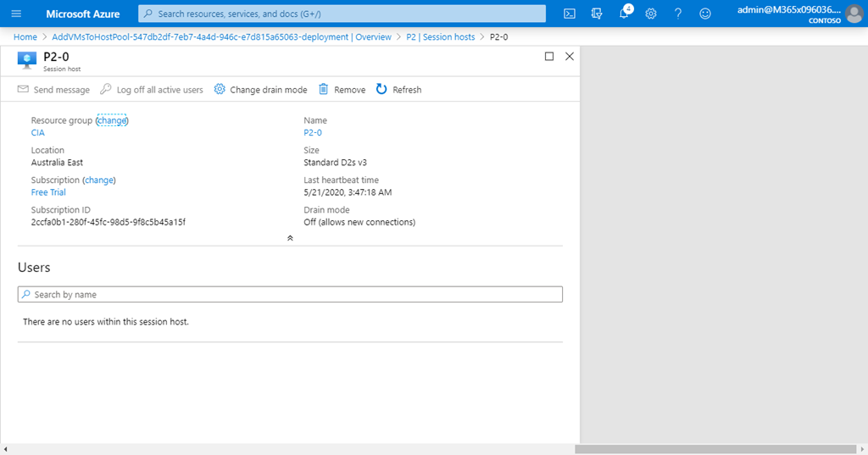Open the Free Trial subscription link
This screenshot has height=455, width=868.
(48, 192)
